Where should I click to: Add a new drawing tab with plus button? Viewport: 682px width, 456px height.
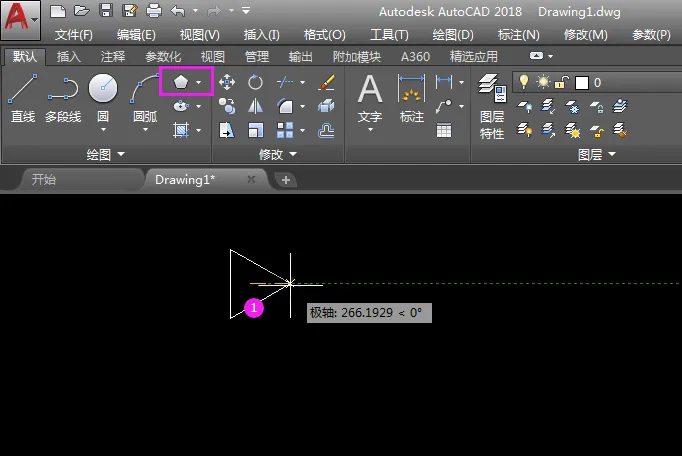click(286, 180)
